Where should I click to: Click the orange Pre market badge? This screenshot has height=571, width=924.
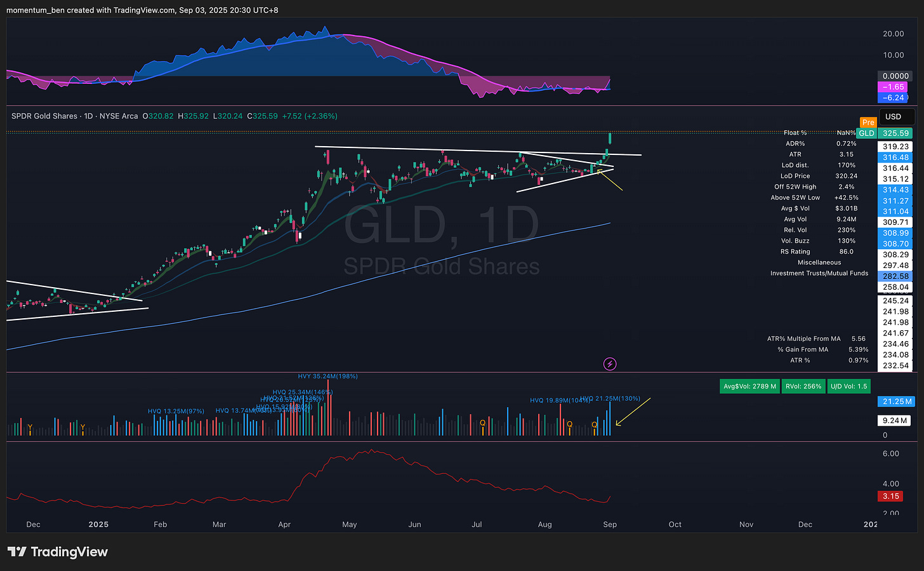tap(868, 123)
